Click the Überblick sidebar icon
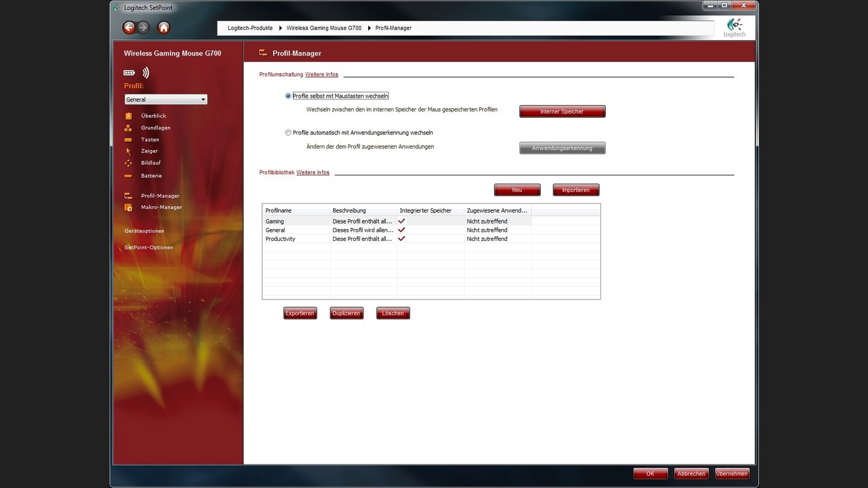The image size is (868, 488). point(128,116)
